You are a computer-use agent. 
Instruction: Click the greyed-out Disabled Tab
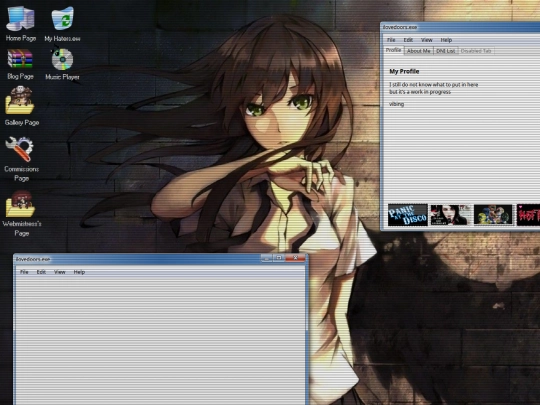(x=476, y=51)
